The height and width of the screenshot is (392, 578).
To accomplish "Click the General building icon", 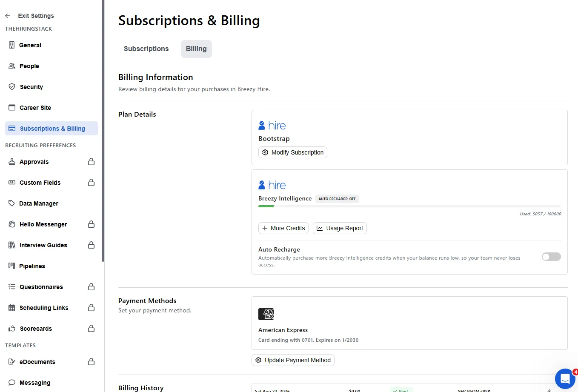I will coord(12,45).
